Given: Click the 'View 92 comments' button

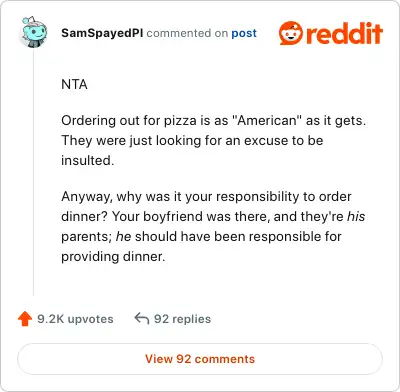Looking at the screenshot, I should click(x=200, y=359).
